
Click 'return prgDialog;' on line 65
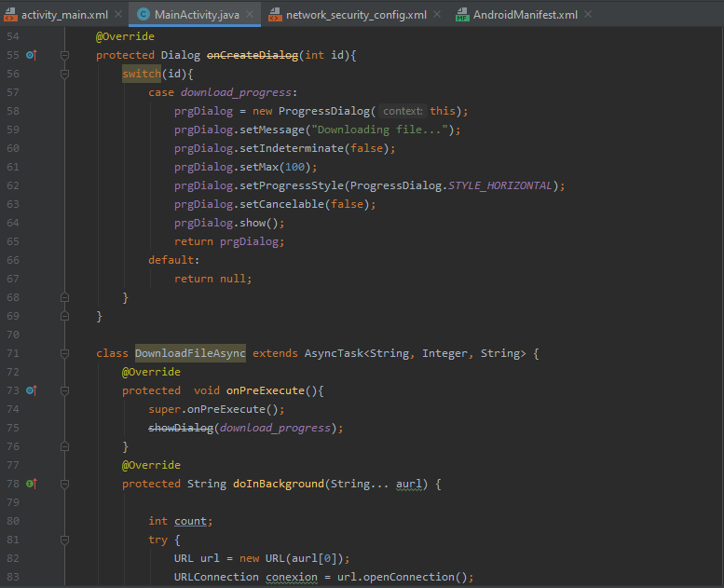click(x=229, y=241)
